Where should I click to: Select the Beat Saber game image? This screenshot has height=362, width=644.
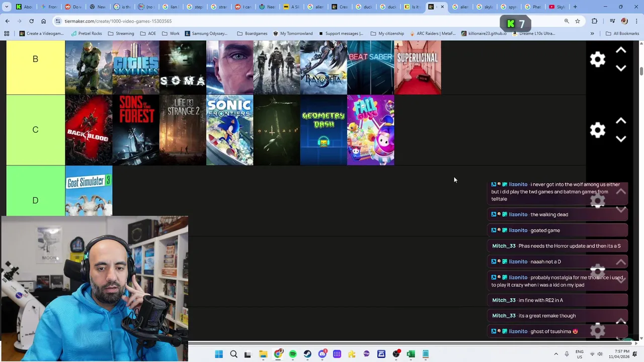point(371,67)
